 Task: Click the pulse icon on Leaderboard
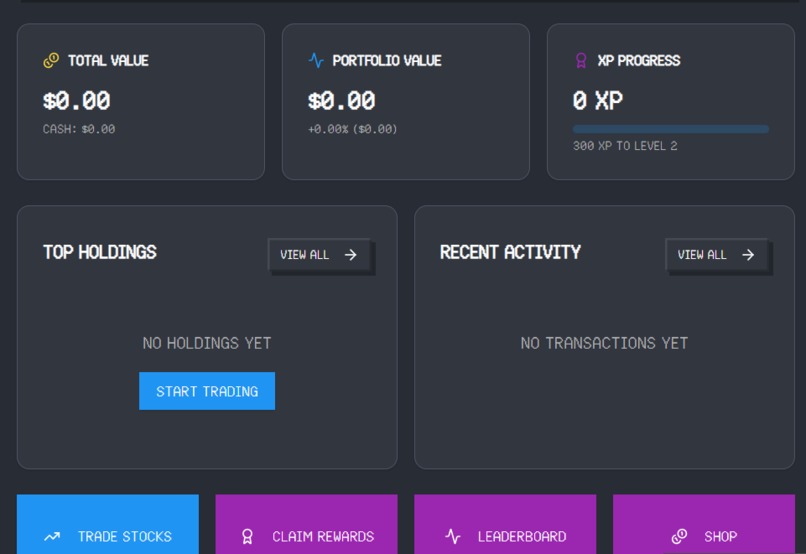pyautogui.click(x=453, y=537)
